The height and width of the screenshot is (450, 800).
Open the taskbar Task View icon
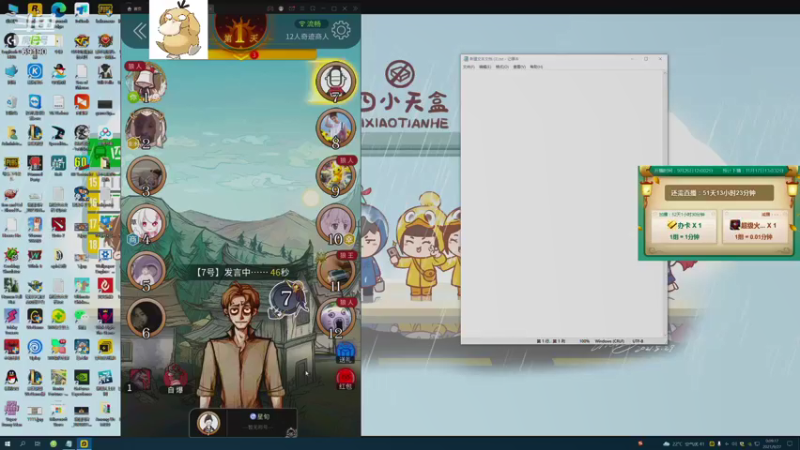pyautogui.click(x=37, y=444)
